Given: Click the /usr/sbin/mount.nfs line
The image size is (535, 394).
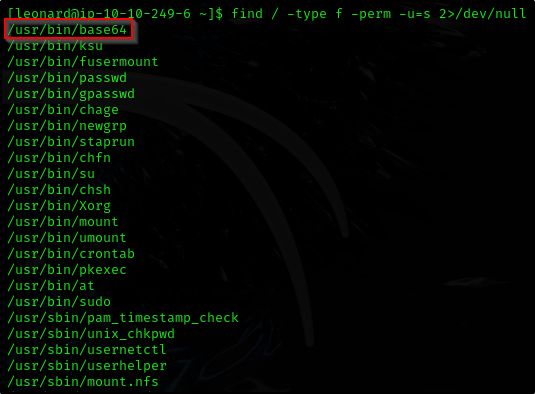Looking at the screenshot, I should coord(83,382).
